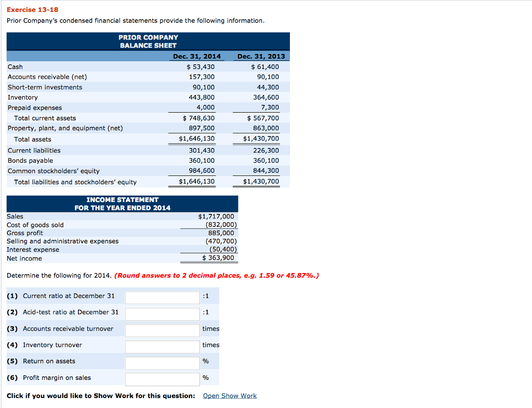Click the Exercise 13-18 heading
The height and width of the screenshot is (408, 532).
click(x=29, y=9)
